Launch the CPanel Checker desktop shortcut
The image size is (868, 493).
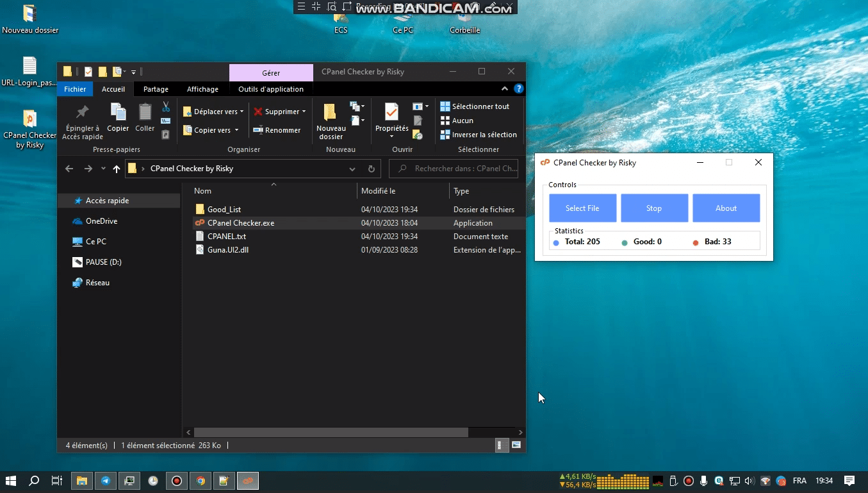click(x=29, y=119)
